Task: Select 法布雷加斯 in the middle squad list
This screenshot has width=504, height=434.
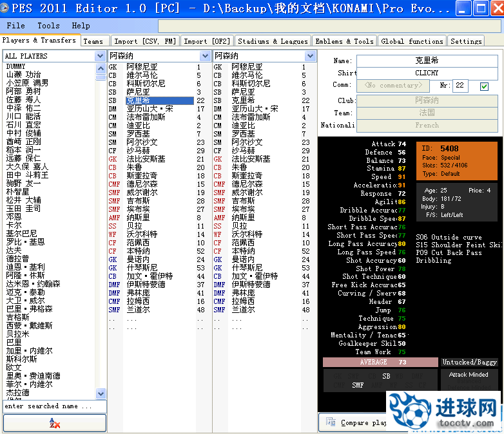Action: click(146, 117)
